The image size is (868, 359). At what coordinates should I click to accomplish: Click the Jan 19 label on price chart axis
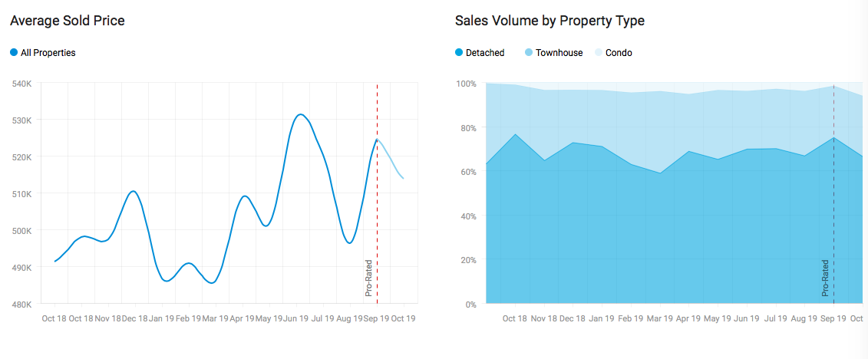click(x=161, y=318)
